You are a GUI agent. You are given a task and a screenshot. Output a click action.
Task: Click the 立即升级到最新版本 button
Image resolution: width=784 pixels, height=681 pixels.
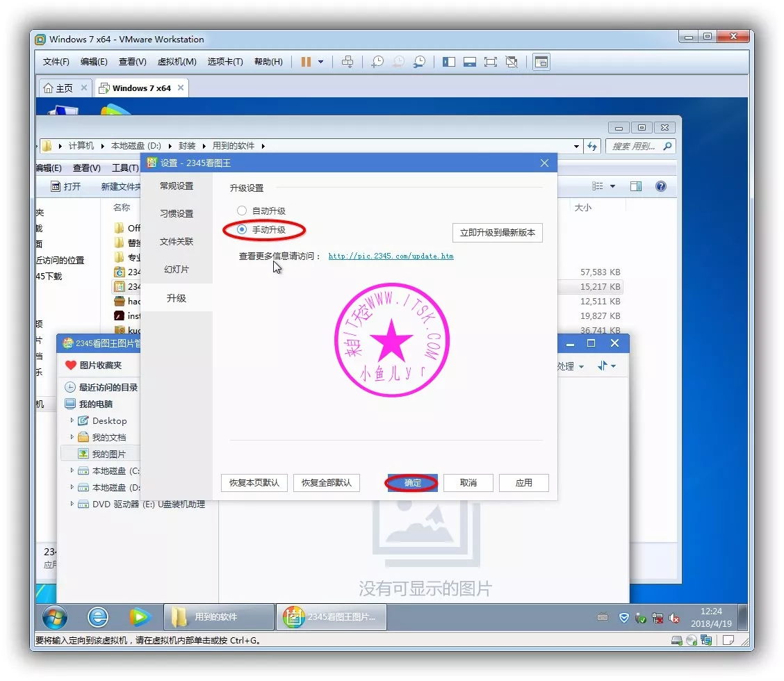tap(497, 233)
